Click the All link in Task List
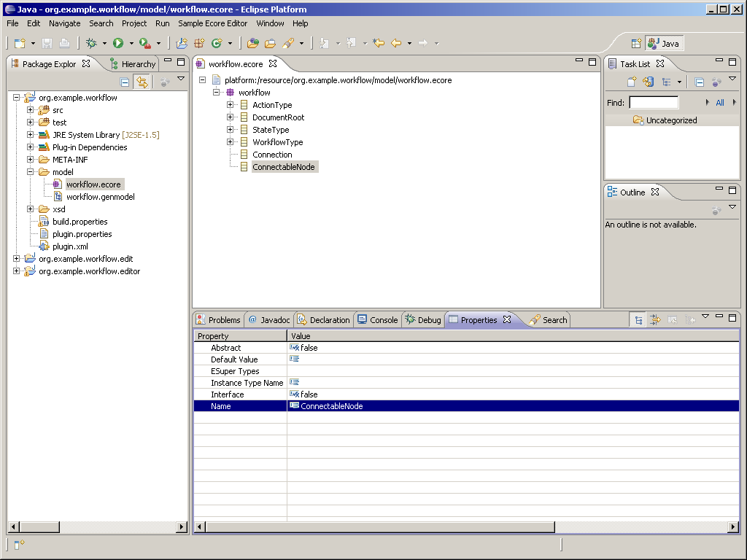The width and height of the screenshot is (747, 560). [x=720, y=103]
